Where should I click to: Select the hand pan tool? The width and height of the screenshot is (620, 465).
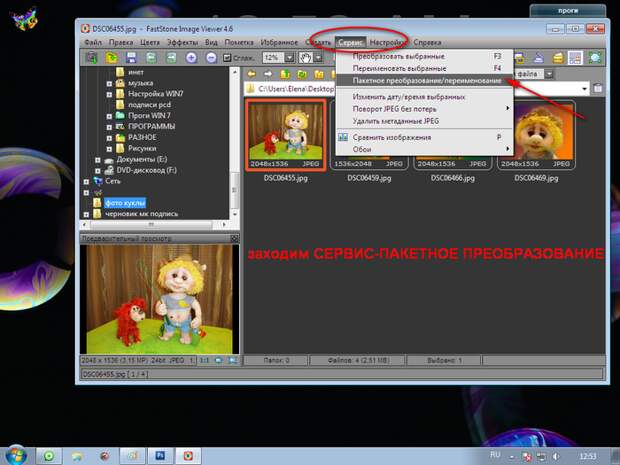[305, 58]
